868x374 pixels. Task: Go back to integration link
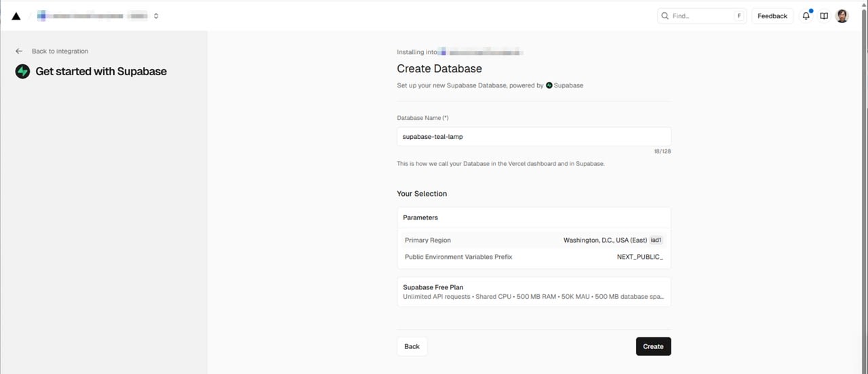coord(60,51)
